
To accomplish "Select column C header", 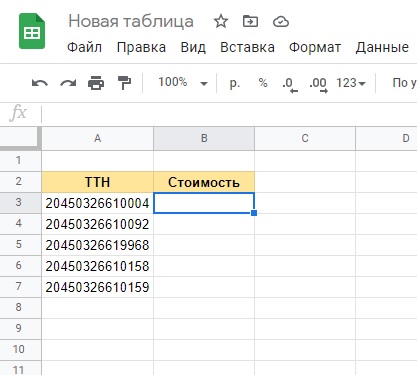I will [x=305, y=138].
